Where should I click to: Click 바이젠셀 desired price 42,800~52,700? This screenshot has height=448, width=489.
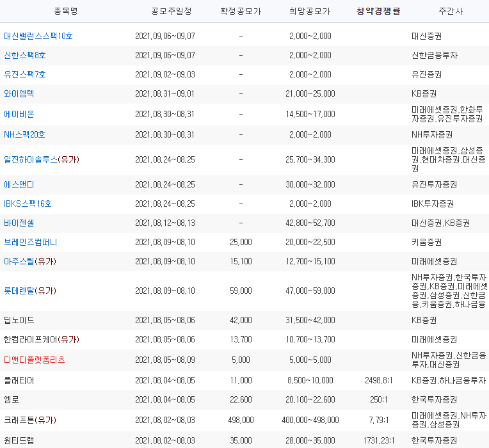pos(310,223)
